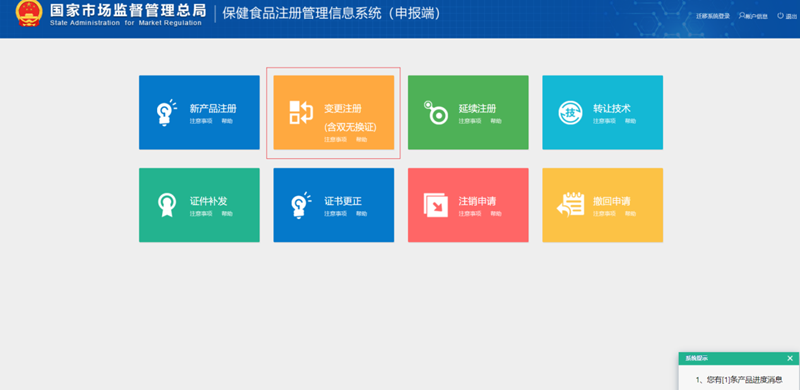800x390 pixels.
Task: Click the power icon beside 退出
Action: (780, 16)
